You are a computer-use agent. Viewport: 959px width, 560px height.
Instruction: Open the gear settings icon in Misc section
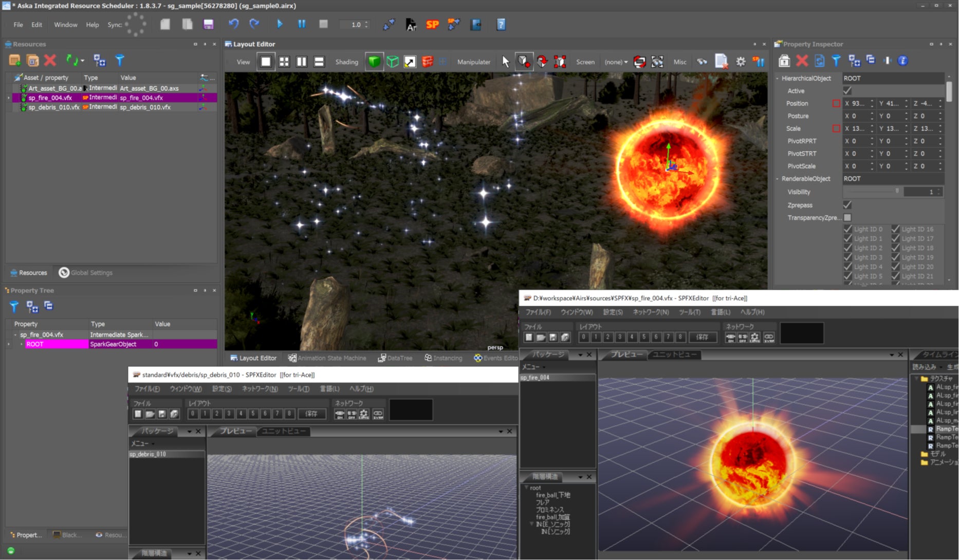click(740, 62)
